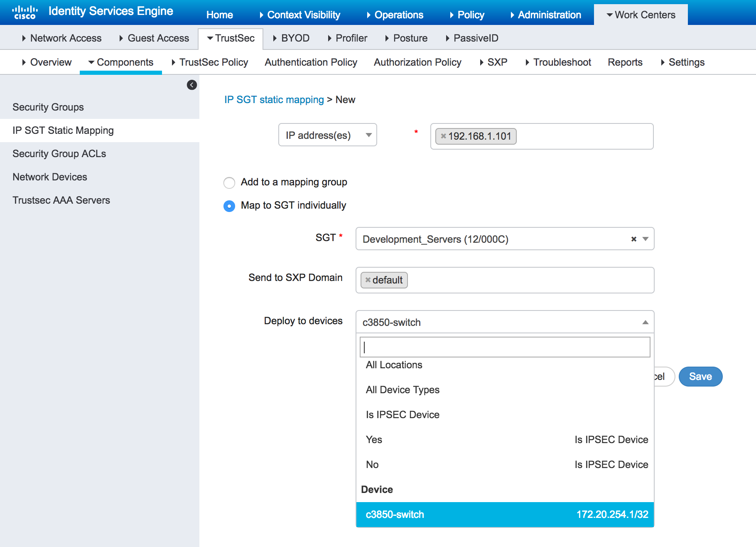Expand Posture submenu
The image size is (756, 547).
tap(406, 38)
